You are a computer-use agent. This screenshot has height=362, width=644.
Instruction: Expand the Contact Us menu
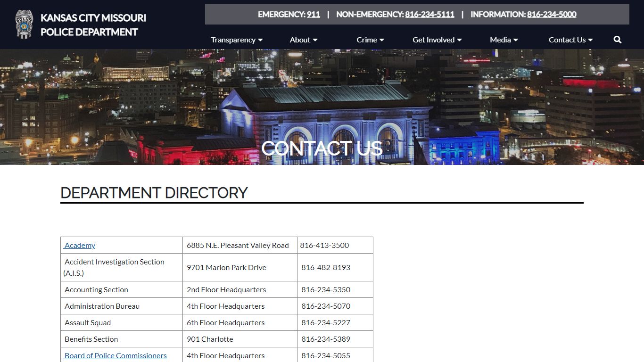[x=570, y=40]
